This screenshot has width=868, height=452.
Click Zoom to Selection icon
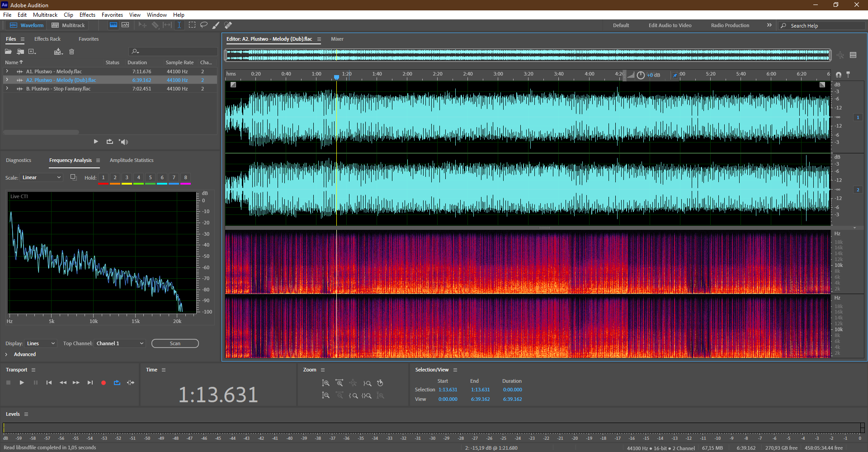pos(367,395)
